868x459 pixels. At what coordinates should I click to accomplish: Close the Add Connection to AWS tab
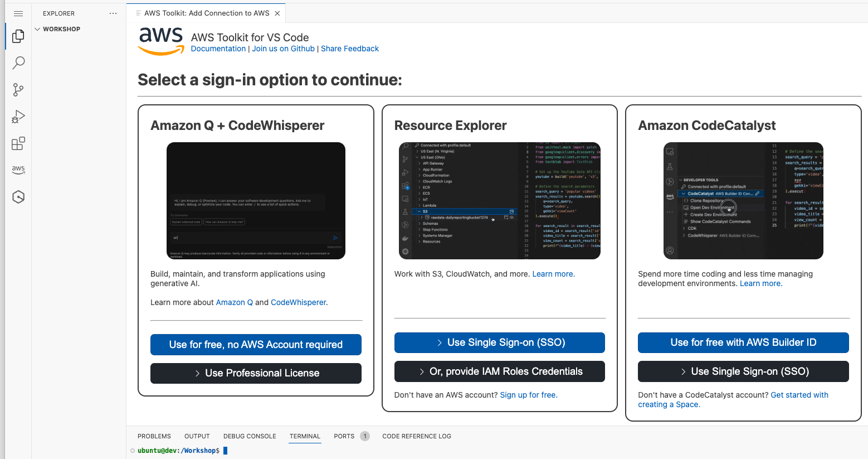(277, 13)
